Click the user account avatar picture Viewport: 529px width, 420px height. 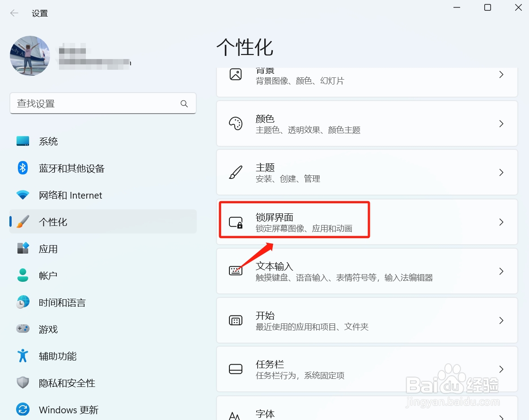[30, 55]
